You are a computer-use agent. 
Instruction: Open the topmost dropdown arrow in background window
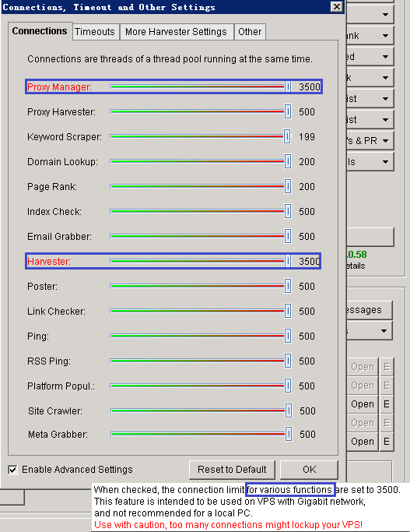tap(385, 15)
